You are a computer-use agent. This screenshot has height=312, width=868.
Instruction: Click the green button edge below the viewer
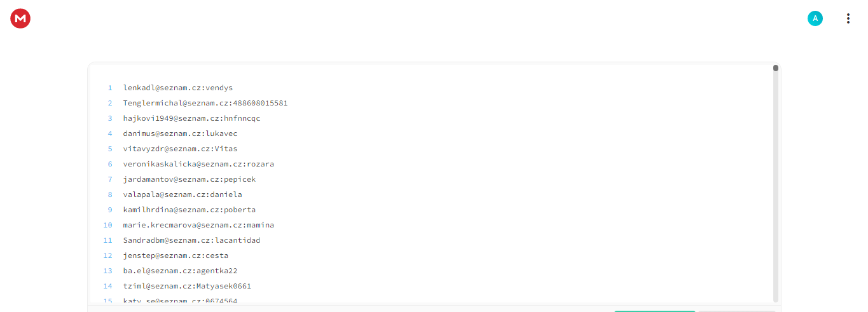[x=654, y=311]
